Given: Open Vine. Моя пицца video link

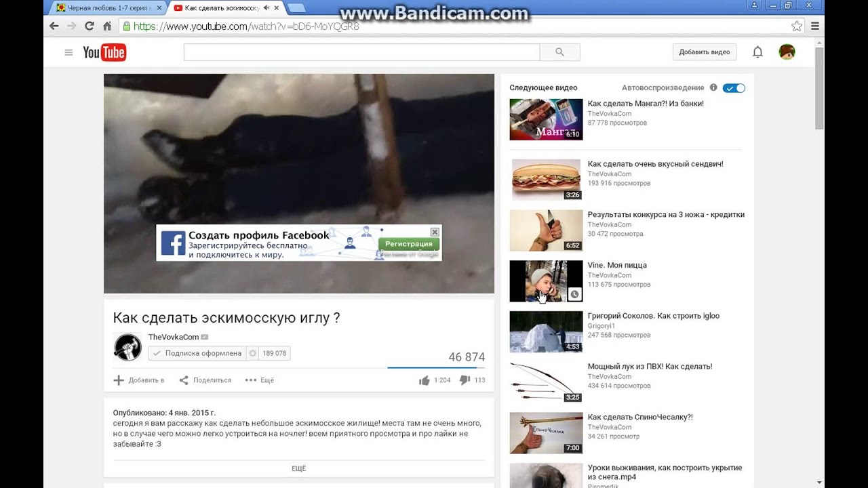Looking at the screenshot, I should click(617, 265).
